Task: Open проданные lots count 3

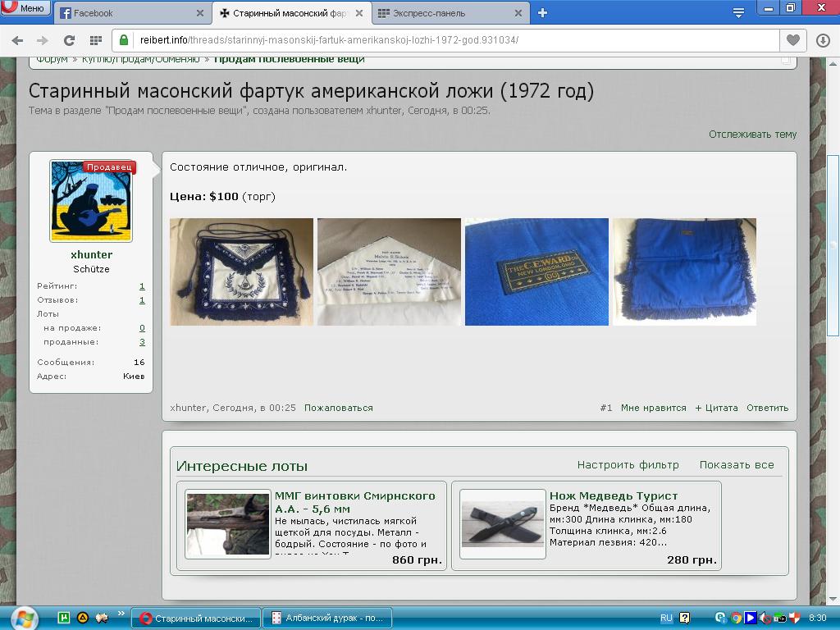Action: [142, 342]
